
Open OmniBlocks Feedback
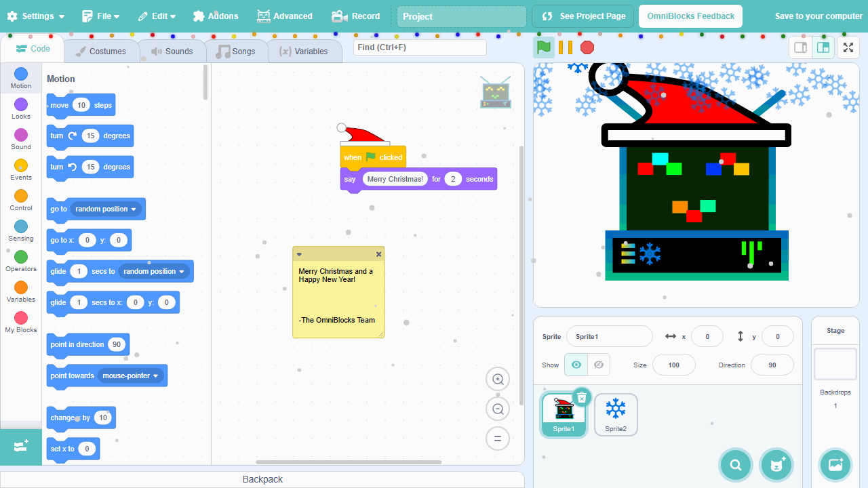tap(690, 16)
